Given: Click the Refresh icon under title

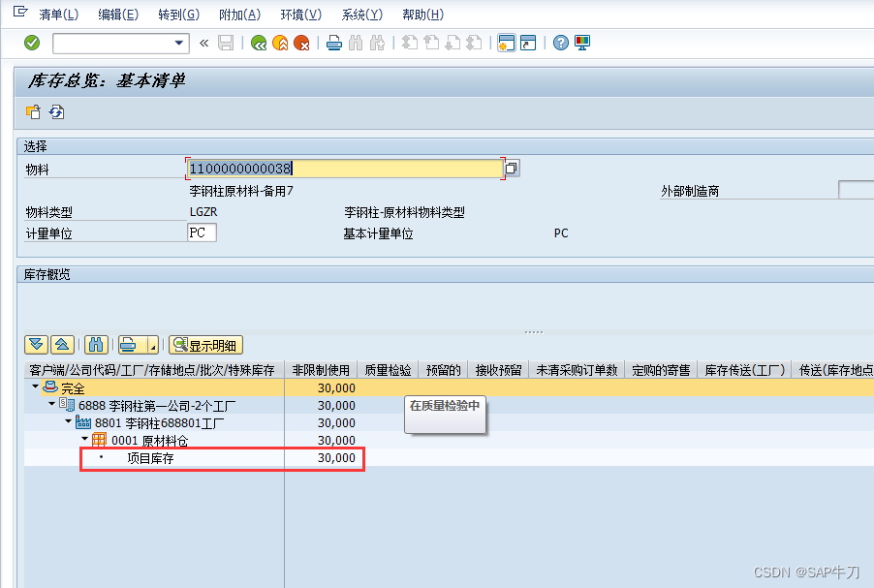Looking at the screenshot, I should [x=56, y=112].
